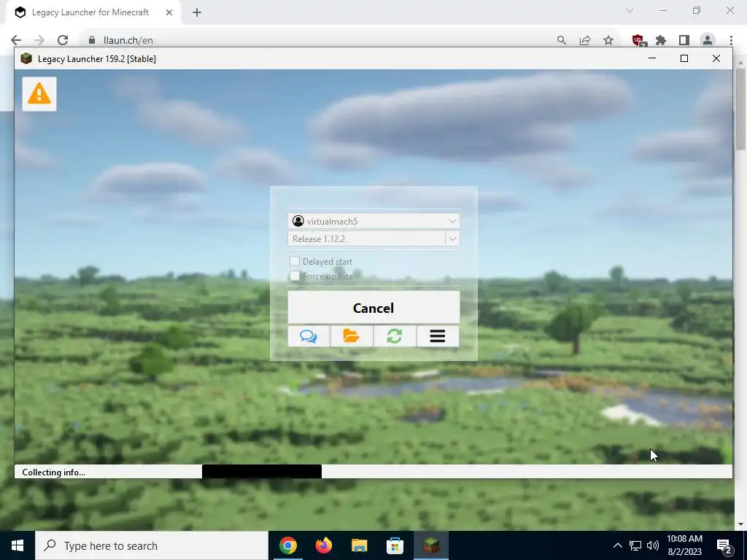Open the Chrome tab search chevron
Viewport: 747px width, 560px height.
[x=630, y=10]
